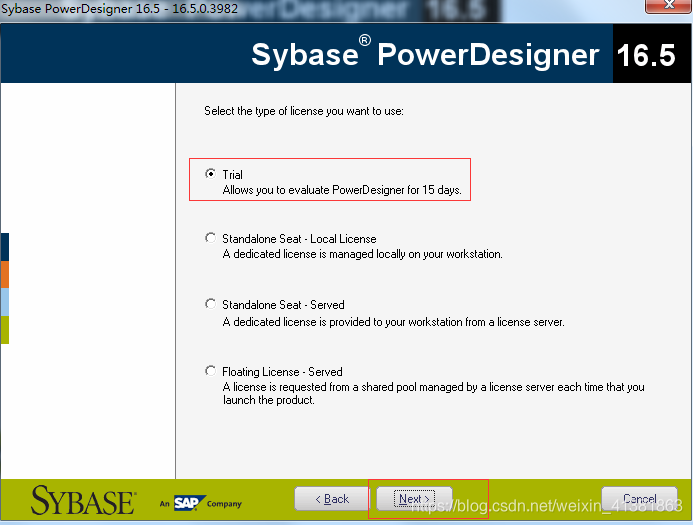Go to previous step with Back
The image size is (693, 525).
click(x=332, y=499)
